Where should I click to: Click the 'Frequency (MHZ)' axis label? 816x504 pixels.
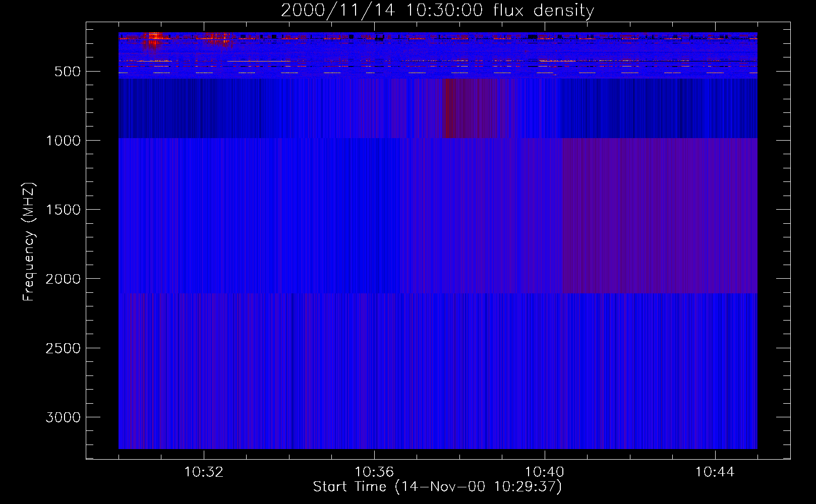pos(29,242)
